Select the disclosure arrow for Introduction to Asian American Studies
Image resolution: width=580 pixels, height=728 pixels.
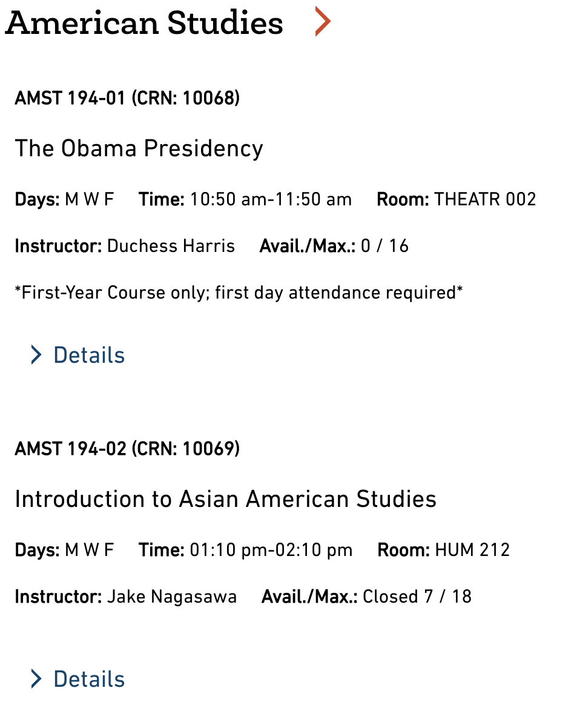click(x=35, y=679)
